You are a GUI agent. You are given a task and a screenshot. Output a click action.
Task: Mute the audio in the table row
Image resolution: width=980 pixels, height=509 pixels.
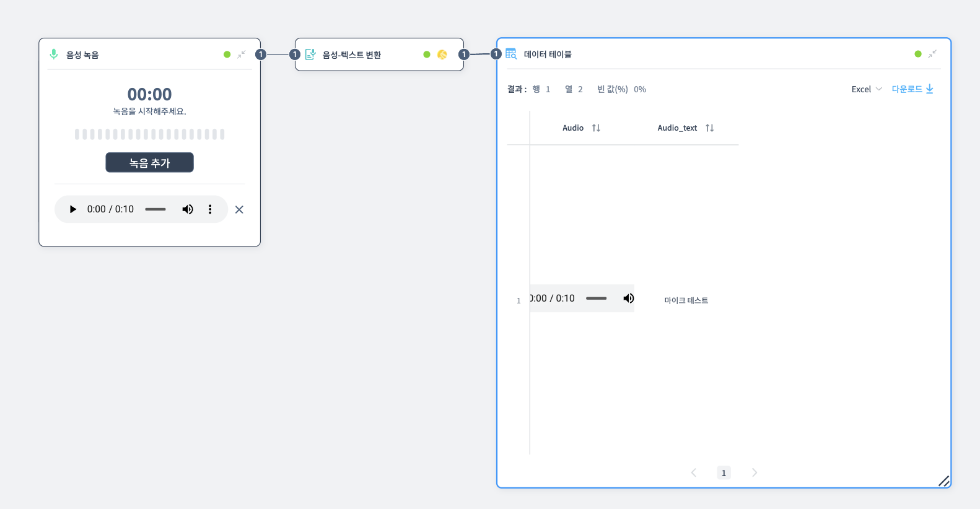pyautogui.click(x=628, y=298)
